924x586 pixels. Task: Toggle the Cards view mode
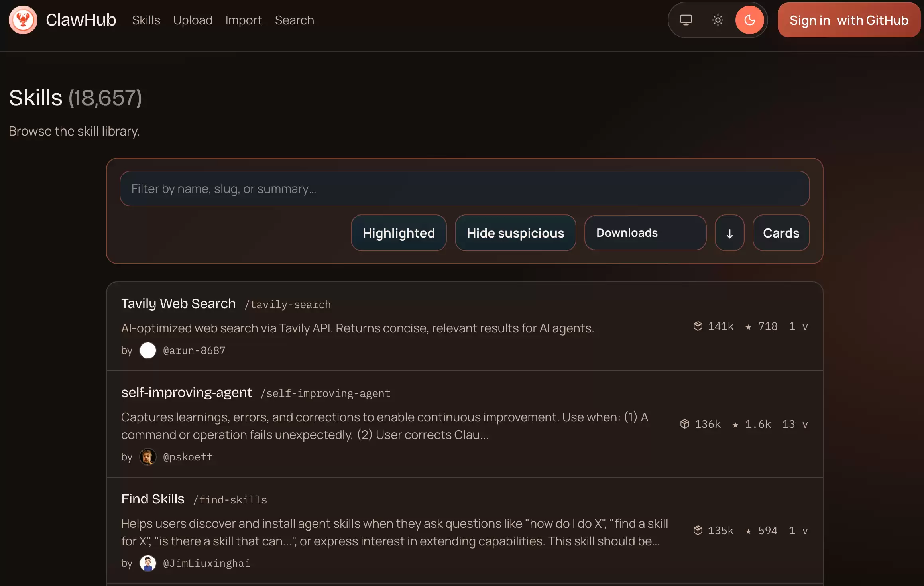coord(781,233)
